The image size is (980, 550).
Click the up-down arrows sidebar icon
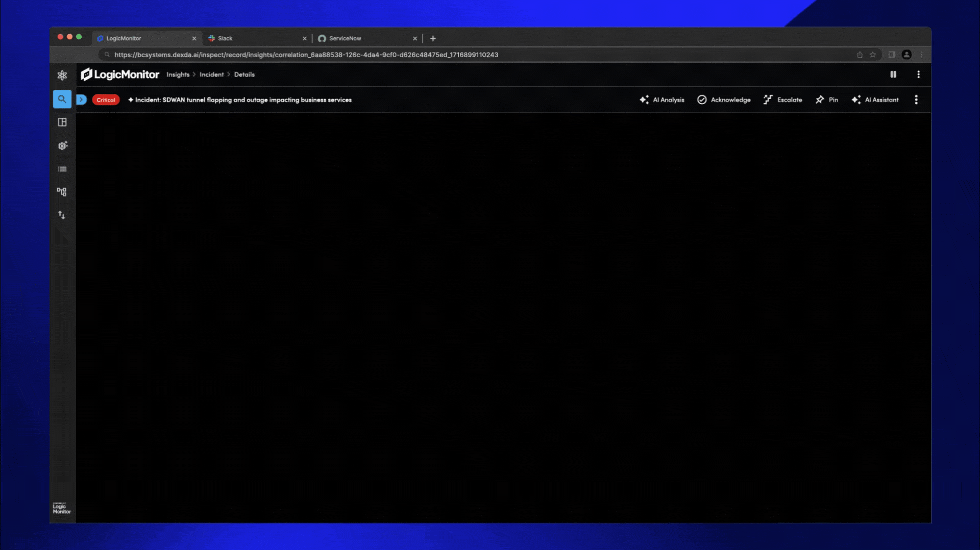pyautogui.click(x=62, y=215)
